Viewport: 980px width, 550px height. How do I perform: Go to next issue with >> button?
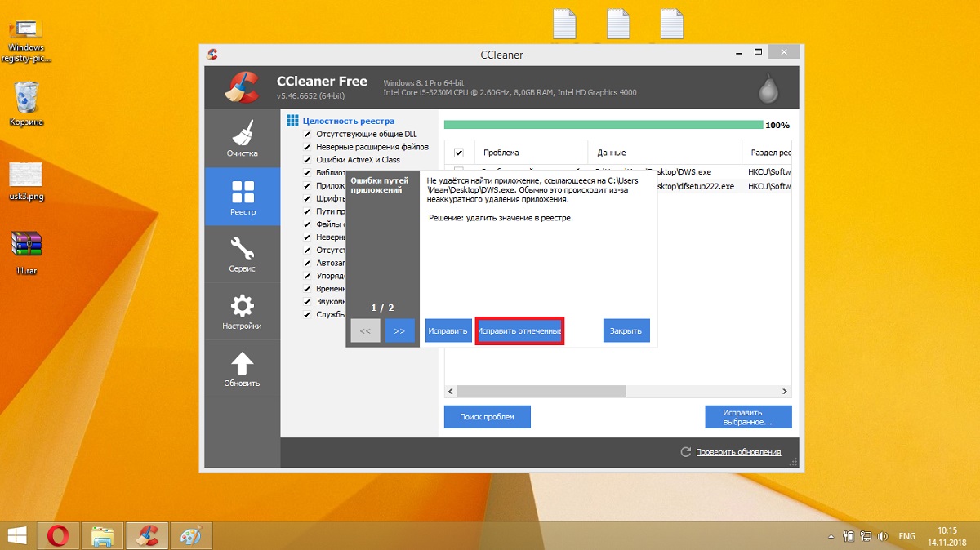pos(399,330)
